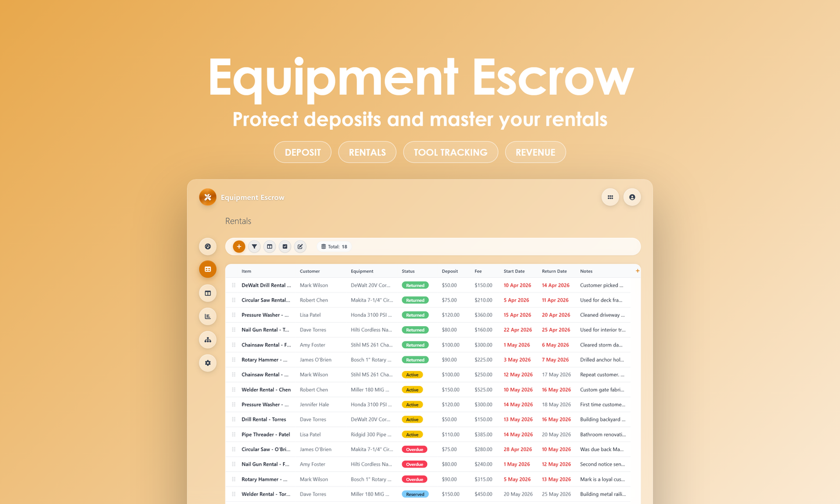Grab drag handle of Circular Saw Rental row

(x=234, y=300)
